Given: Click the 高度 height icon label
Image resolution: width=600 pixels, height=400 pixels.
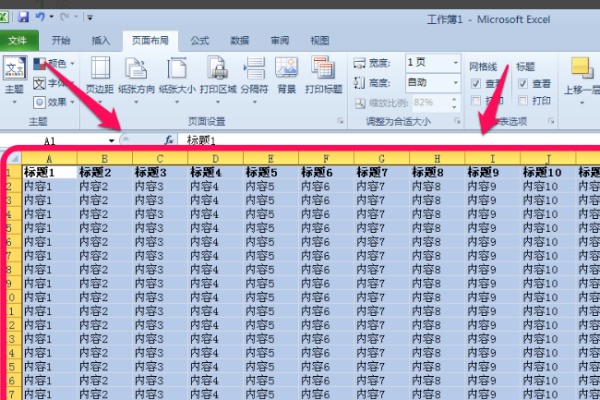Looking at the screenshot, I should [372, 83].
